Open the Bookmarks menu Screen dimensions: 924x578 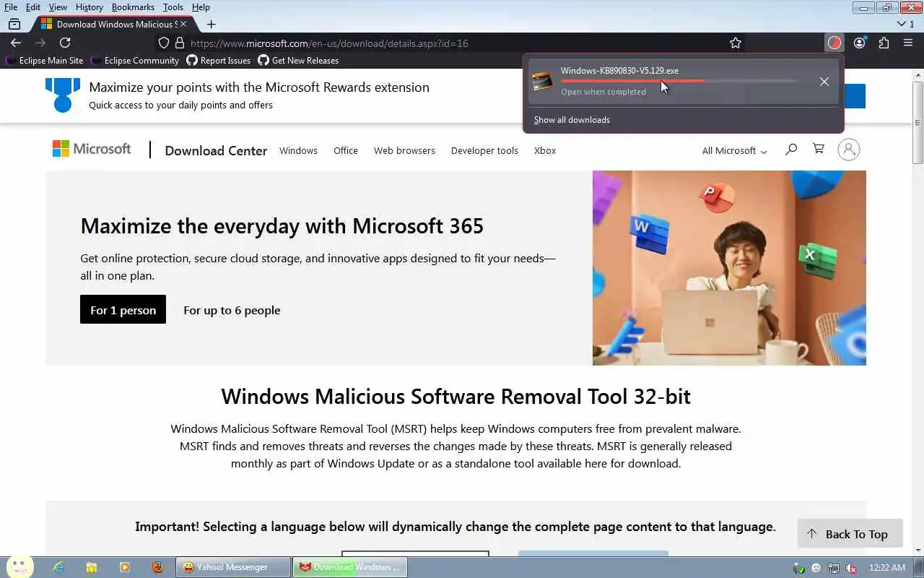tap(133, 7)
